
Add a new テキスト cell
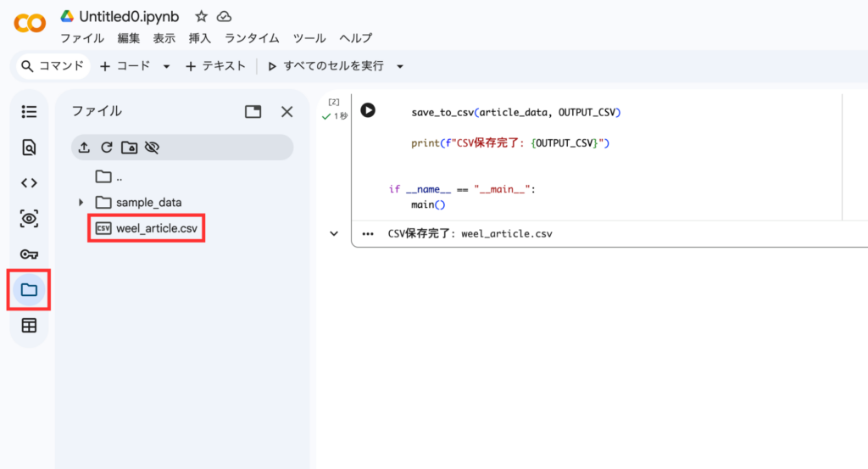(215, 66)
